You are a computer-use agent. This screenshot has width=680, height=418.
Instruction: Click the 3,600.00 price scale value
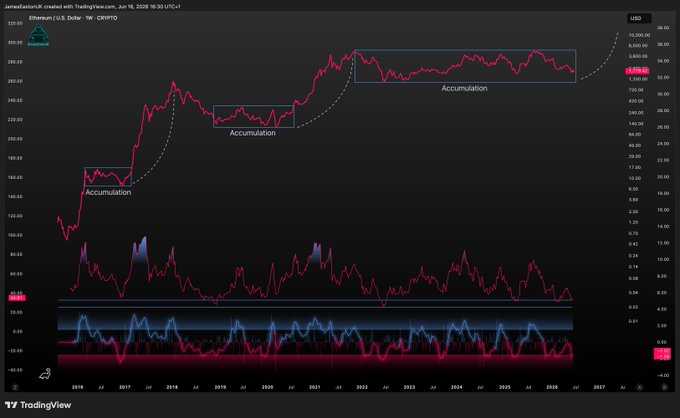click(x=638, y=56)
